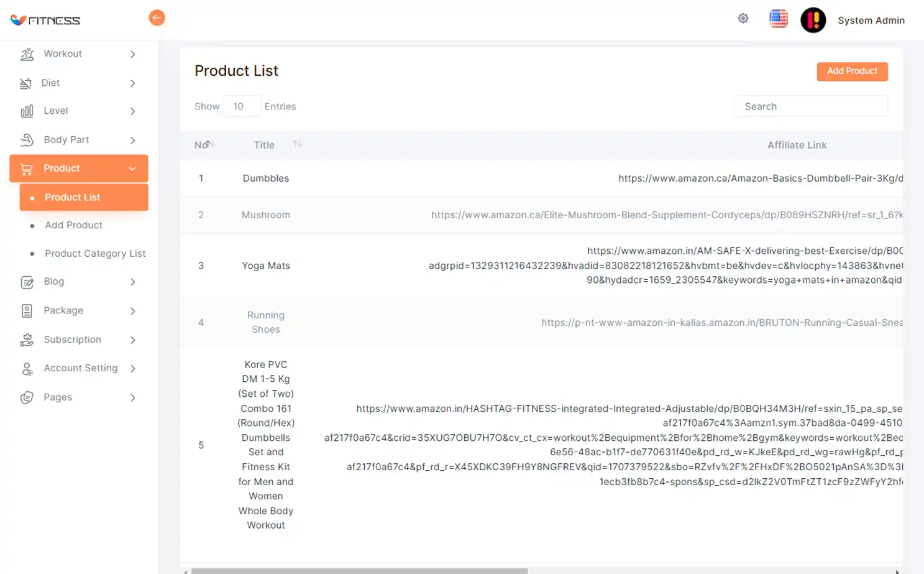Click the American flag language selector
The height and width of the screenshot is (574, 924).
778,19
